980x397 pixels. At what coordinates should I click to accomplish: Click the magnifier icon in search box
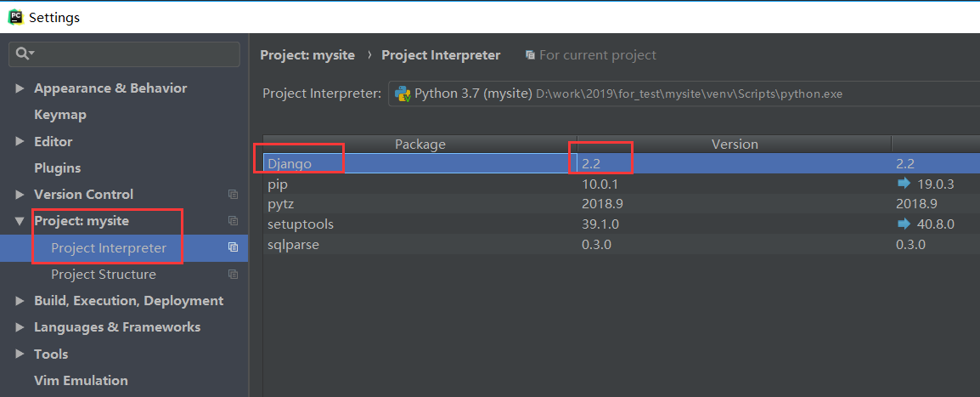[22, 54]
